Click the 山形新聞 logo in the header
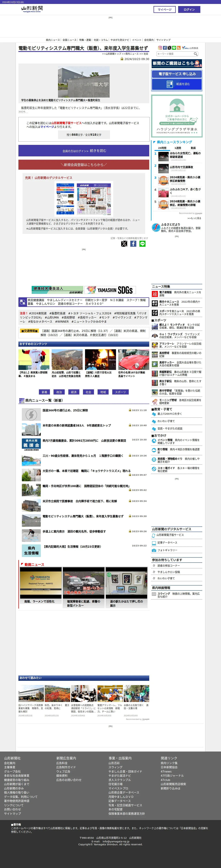Viewport: 221px width, 868px height. coord(32,9)
